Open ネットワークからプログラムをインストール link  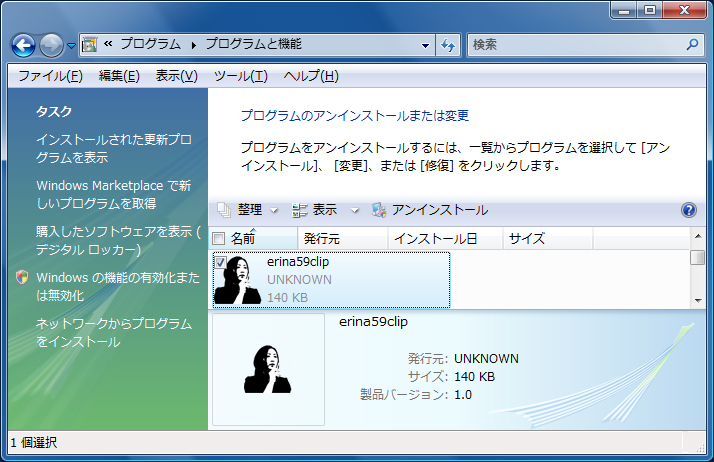pos(114,333)
